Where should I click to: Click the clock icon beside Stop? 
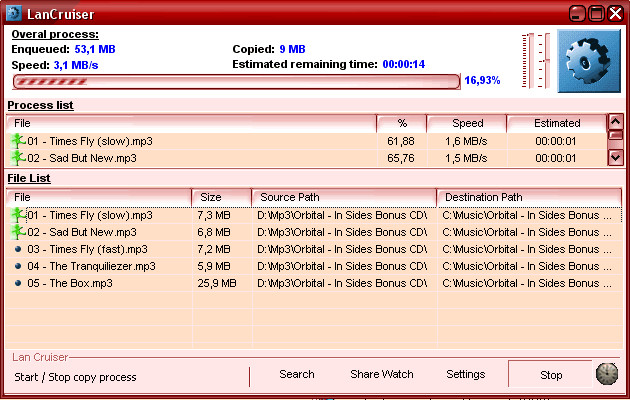[607, 374]
